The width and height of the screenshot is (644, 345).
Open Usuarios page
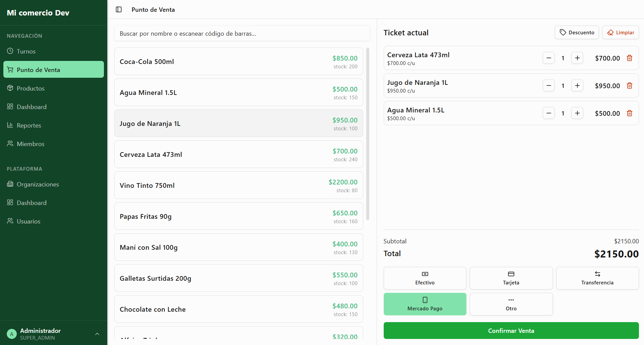(x=53, y=221)
